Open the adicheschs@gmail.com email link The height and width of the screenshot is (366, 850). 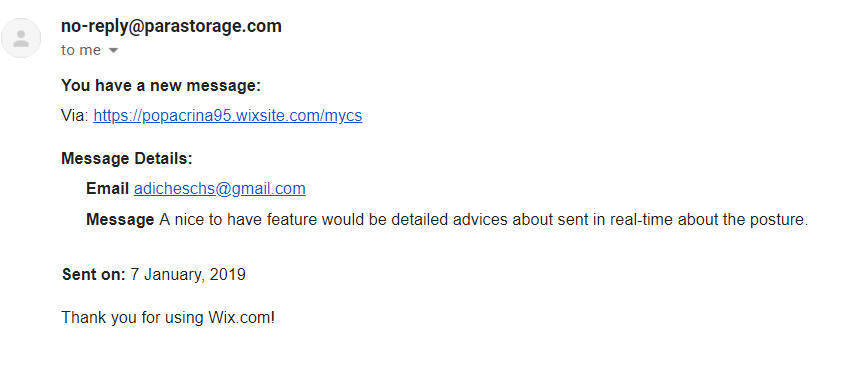tap(220, 188)
